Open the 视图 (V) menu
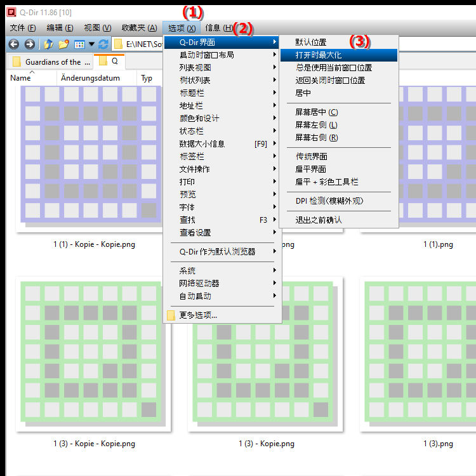Screen dimensions: 476x476 pyautogui.click(x=98, y=28)
